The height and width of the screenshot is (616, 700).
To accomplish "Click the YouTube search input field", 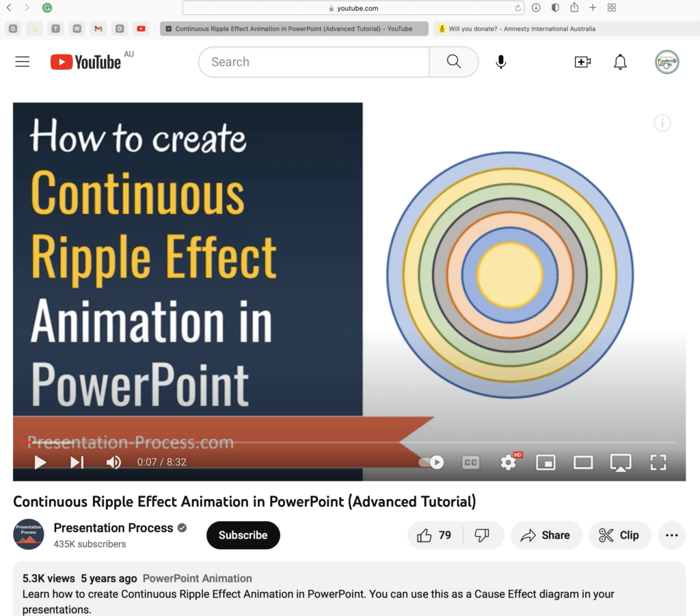I will tap(313, 62).
